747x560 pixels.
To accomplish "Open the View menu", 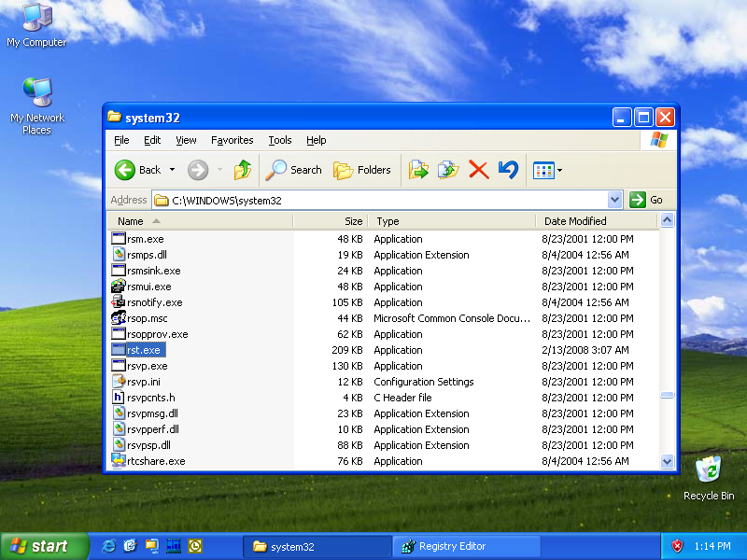I will (186, 140).
